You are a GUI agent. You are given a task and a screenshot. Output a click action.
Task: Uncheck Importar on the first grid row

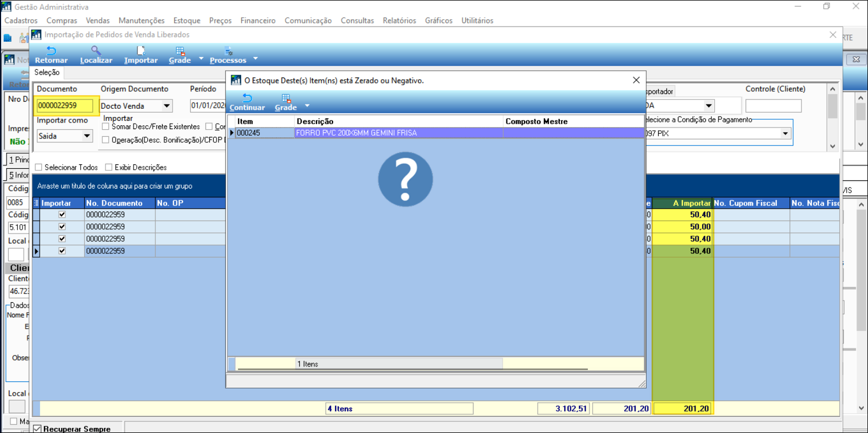[62, 215]
